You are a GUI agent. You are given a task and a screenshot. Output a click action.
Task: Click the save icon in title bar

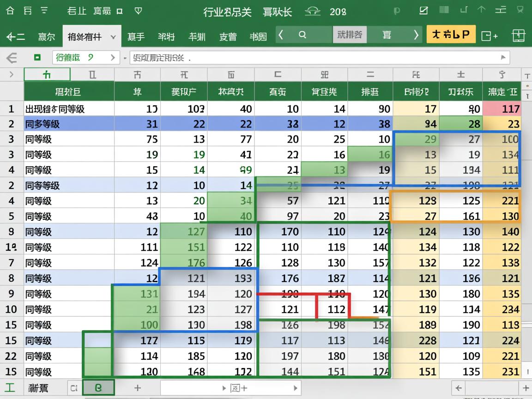click(x=28, y=11)
